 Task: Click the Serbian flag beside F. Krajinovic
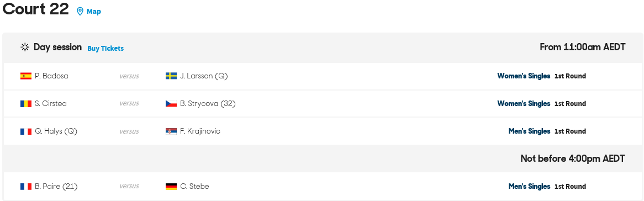point(171,131)
